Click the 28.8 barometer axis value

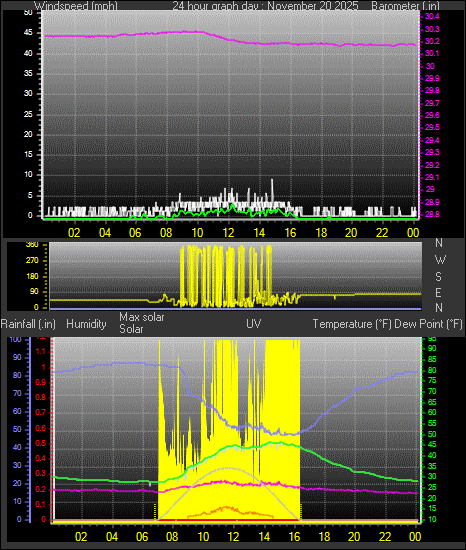432,214
